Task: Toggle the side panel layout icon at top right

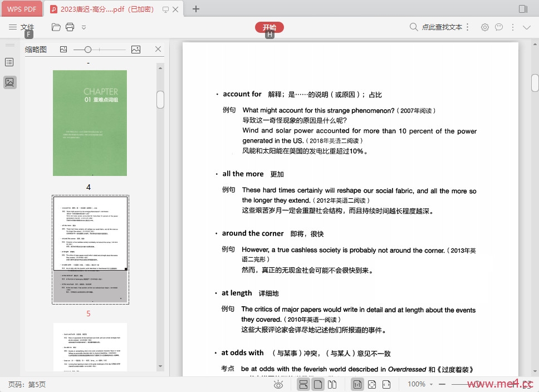Action: (x=523, y=9)
